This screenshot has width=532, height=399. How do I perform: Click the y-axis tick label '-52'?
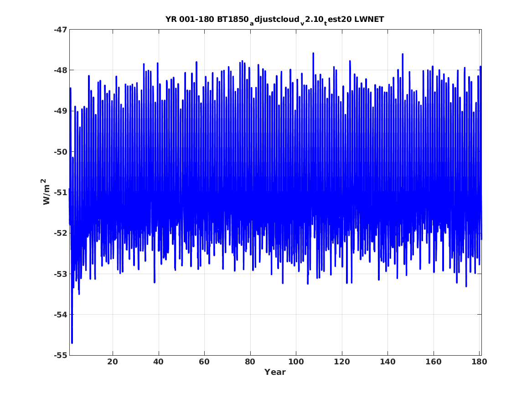[x=60, y=233]
